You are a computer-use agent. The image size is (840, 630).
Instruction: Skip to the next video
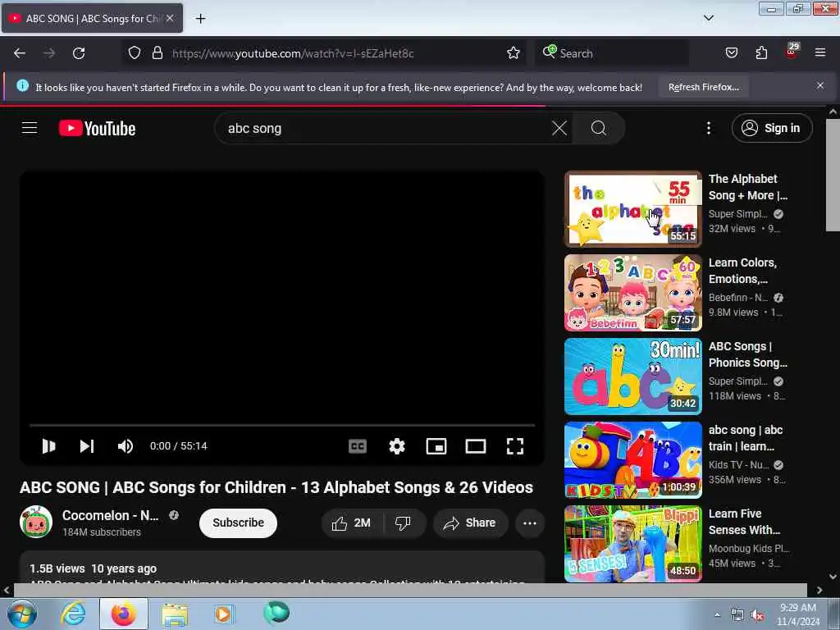click(x=87, y=445)
